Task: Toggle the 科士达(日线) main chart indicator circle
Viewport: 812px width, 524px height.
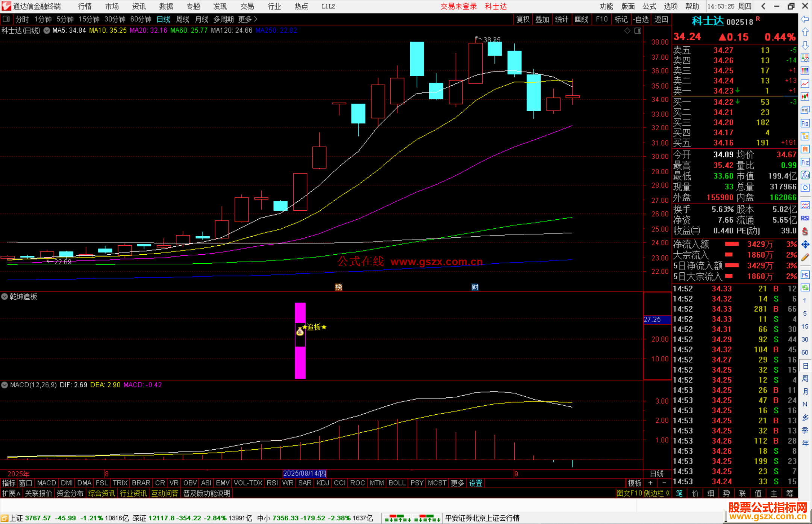Action: click(47, 30)
